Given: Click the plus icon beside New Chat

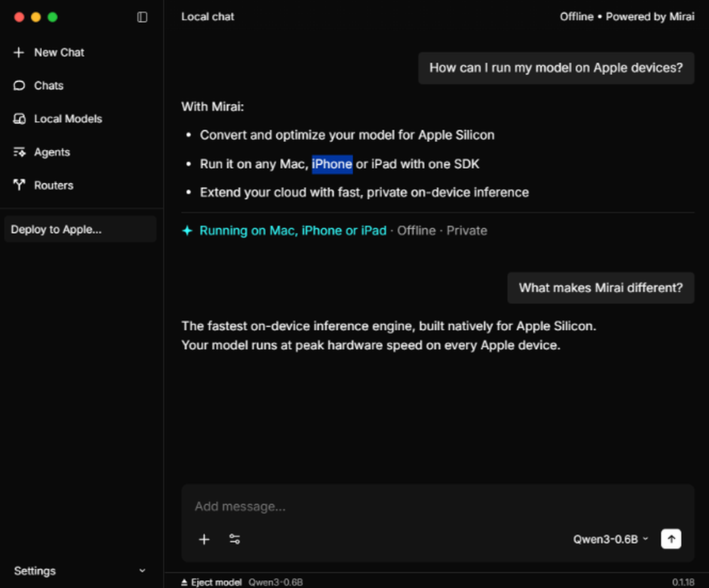Looking at the screenshot, I should click(x=19, y=52).
